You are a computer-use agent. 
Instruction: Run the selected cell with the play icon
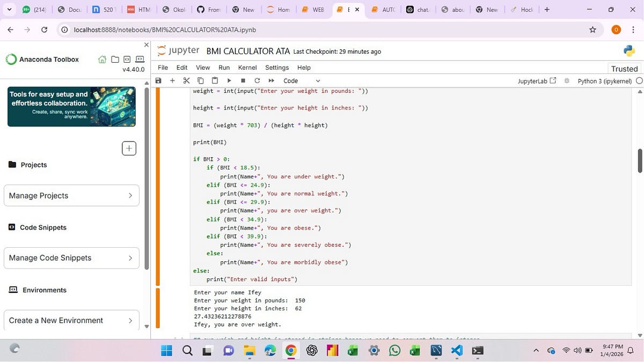229,80
